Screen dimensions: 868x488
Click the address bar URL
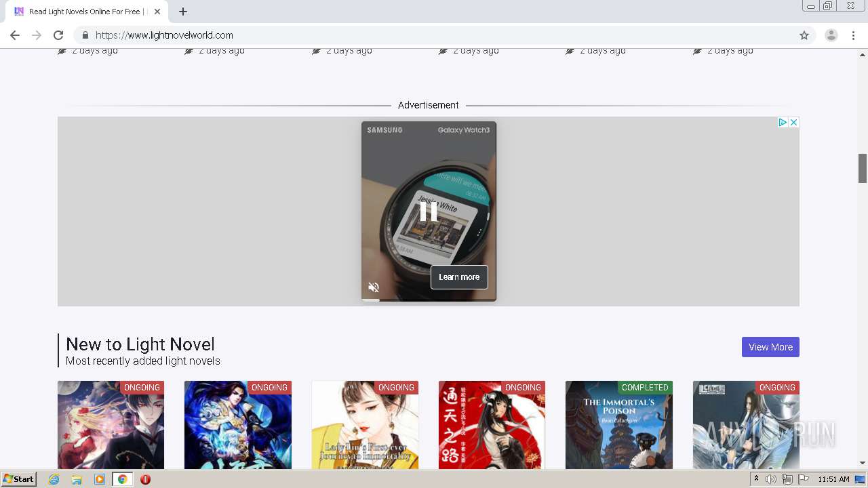pyautogui.click(x=164, y=35)
